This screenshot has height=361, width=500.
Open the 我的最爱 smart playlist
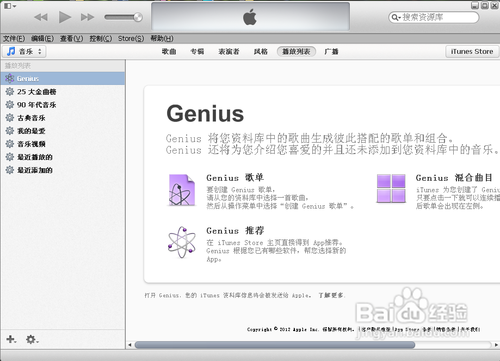coord(63,131)
